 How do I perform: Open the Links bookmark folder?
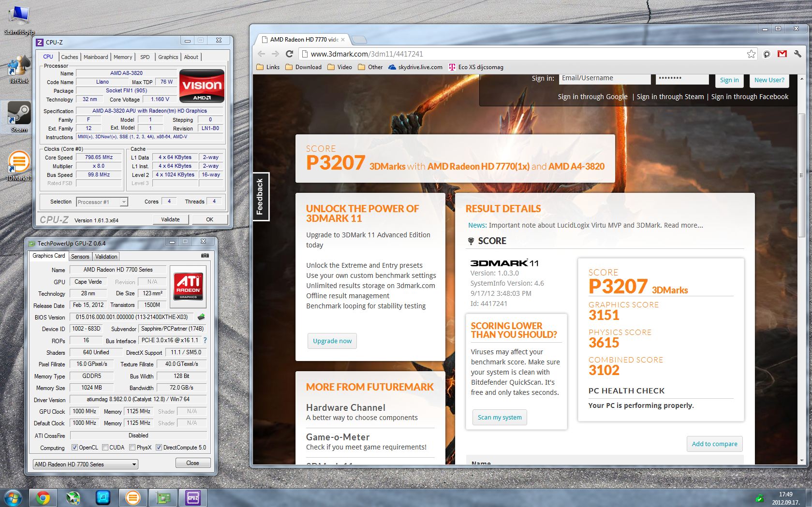(268, 67)
